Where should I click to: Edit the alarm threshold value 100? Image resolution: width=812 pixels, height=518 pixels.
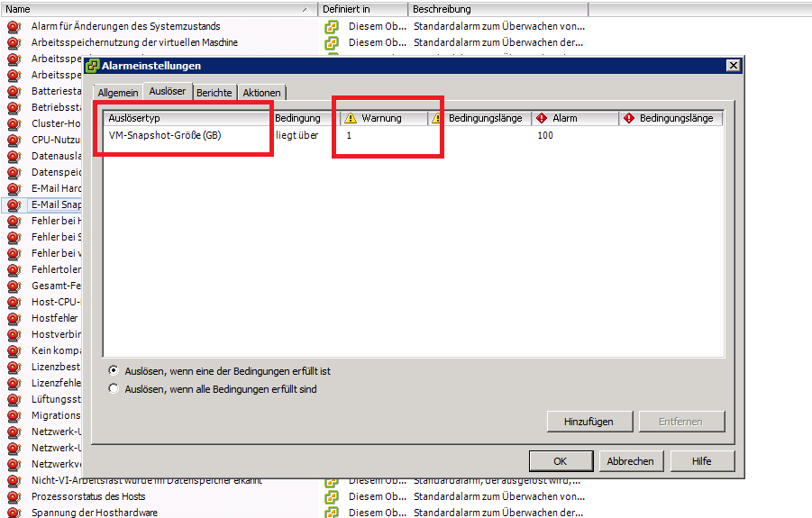[545, 136]
